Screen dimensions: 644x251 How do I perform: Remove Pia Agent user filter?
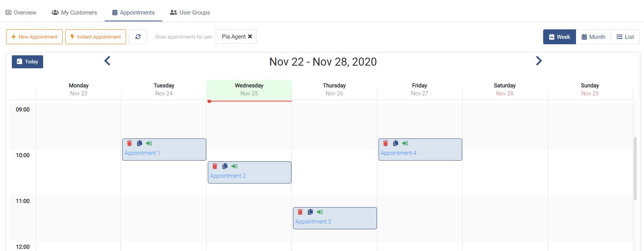coord(250,37)
